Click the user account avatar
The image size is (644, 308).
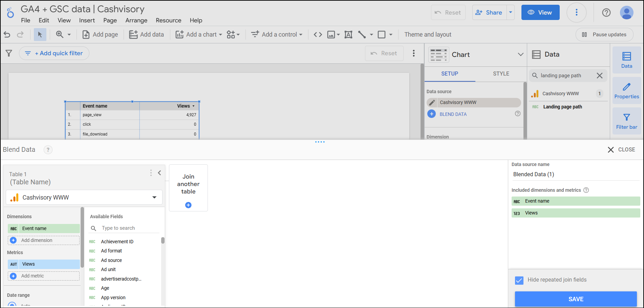pos(627,13)
